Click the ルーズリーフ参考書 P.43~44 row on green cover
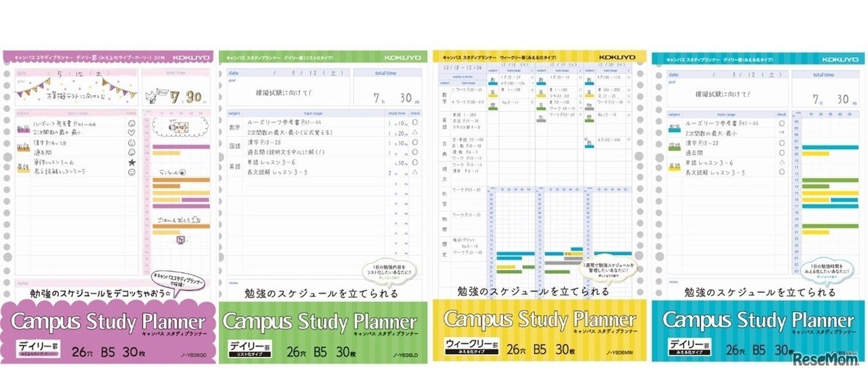The width and height of the screenshot is (868, 375). coord(284,123)
